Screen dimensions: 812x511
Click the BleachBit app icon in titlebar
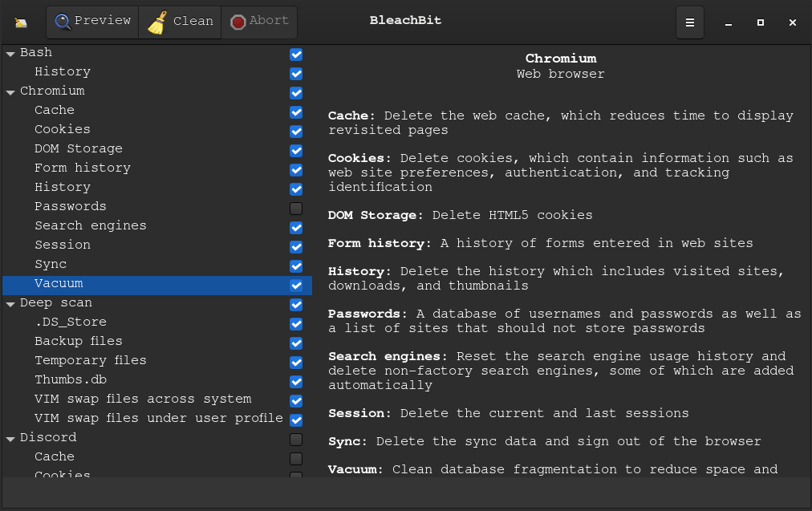tap(19, 22)
